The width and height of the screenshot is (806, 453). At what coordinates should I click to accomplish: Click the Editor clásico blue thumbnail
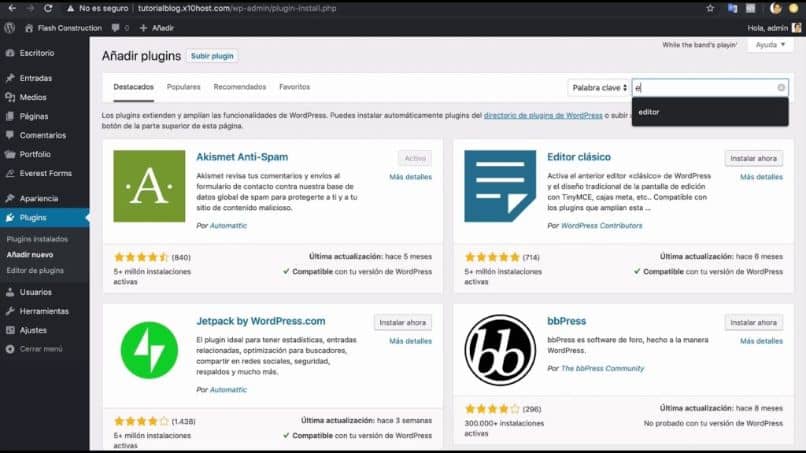(500, 186)
